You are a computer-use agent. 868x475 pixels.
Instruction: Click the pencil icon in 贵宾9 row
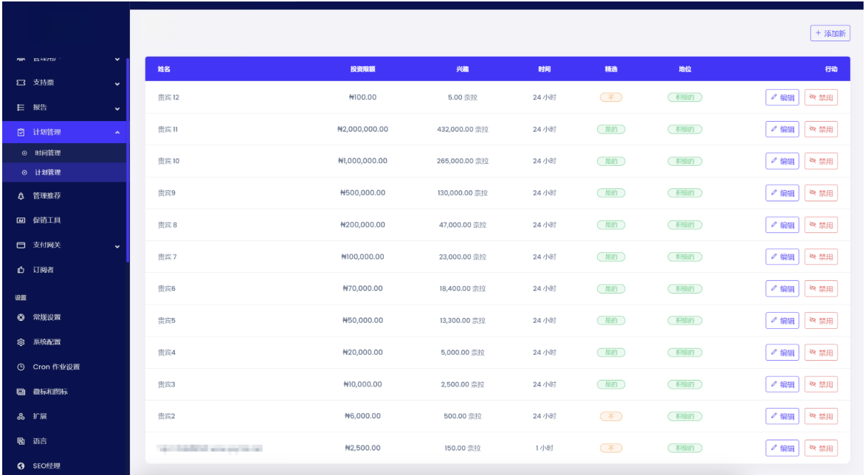[x=774, y=193]
